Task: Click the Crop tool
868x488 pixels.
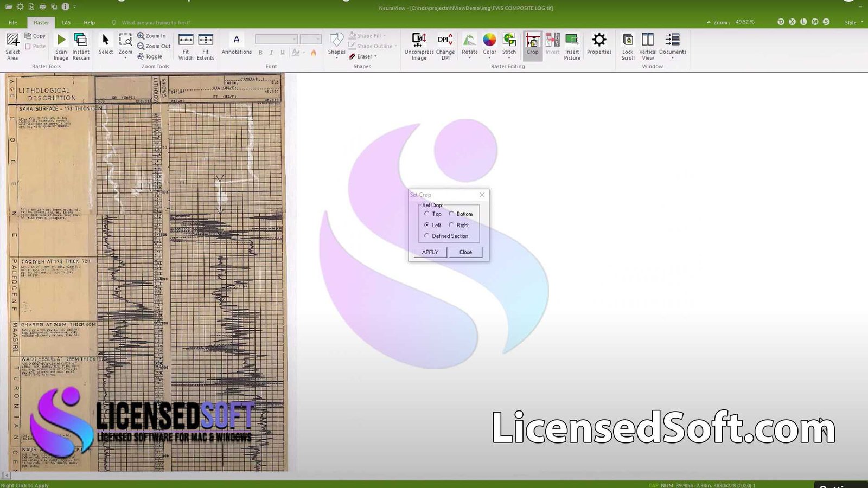Action: point(533,44)
